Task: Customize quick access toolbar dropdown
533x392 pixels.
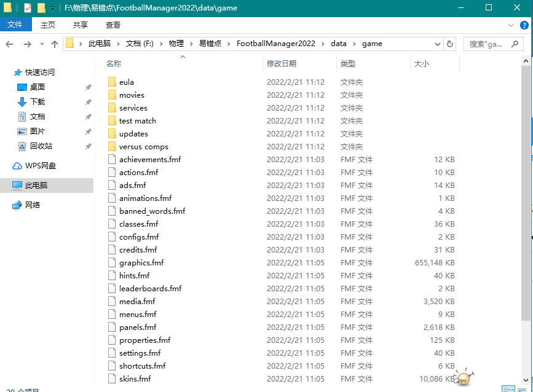Action: (52, 8)
